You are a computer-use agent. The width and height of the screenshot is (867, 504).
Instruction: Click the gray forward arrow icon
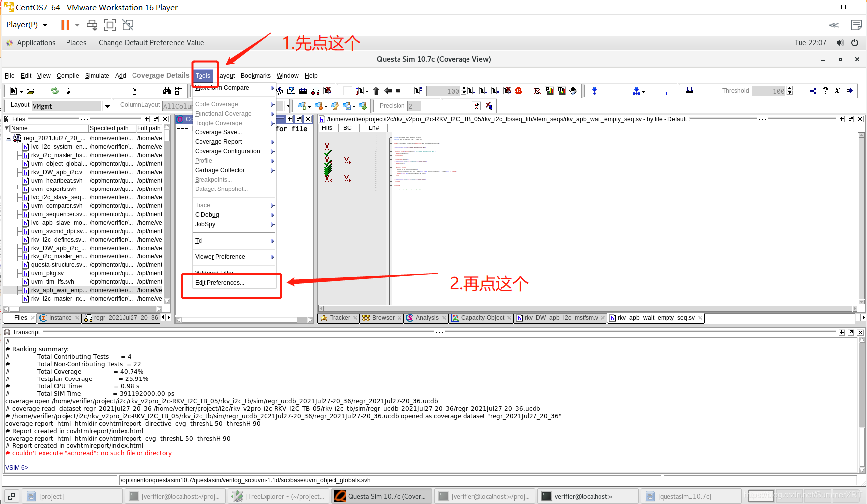(400, 91)
